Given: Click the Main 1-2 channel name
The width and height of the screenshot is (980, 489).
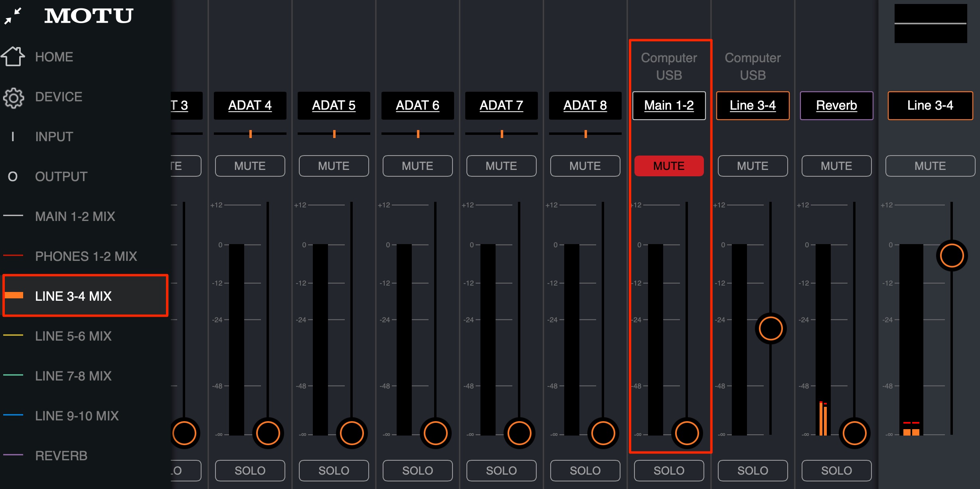Looking at the screenshot, I should [x=669, y=105].
